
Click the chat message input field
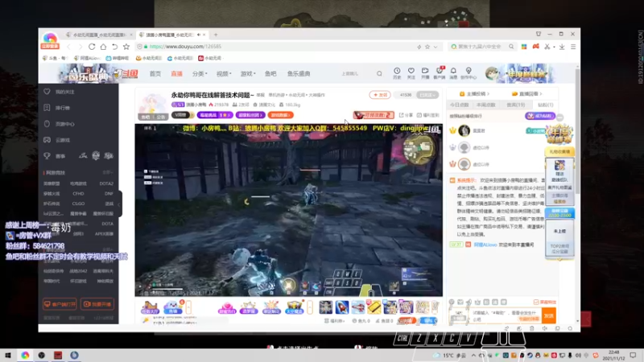click(506, 315)
